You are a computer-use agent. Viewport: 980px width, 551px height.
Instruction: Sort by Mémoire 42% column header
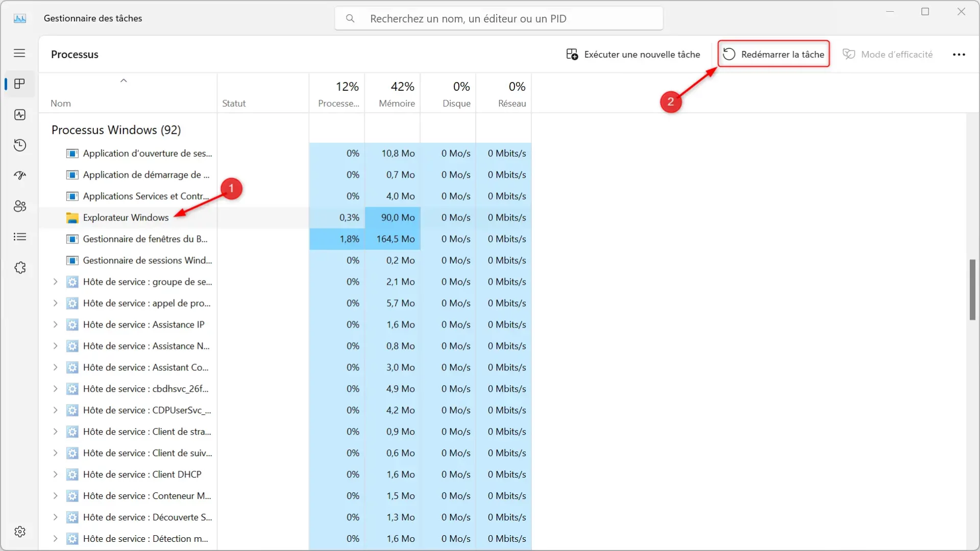[x=393, y=93]
